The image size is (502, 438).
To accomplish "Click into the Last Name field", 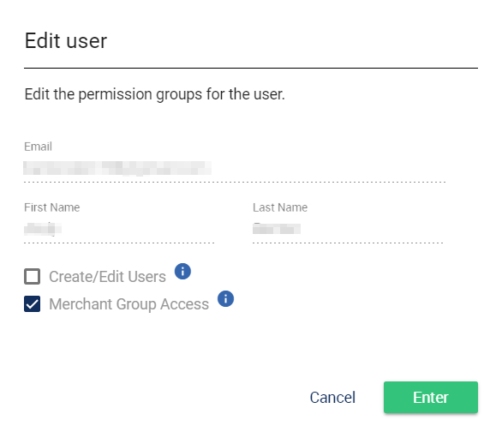I will pyautogui.click(x=348, y=229).
